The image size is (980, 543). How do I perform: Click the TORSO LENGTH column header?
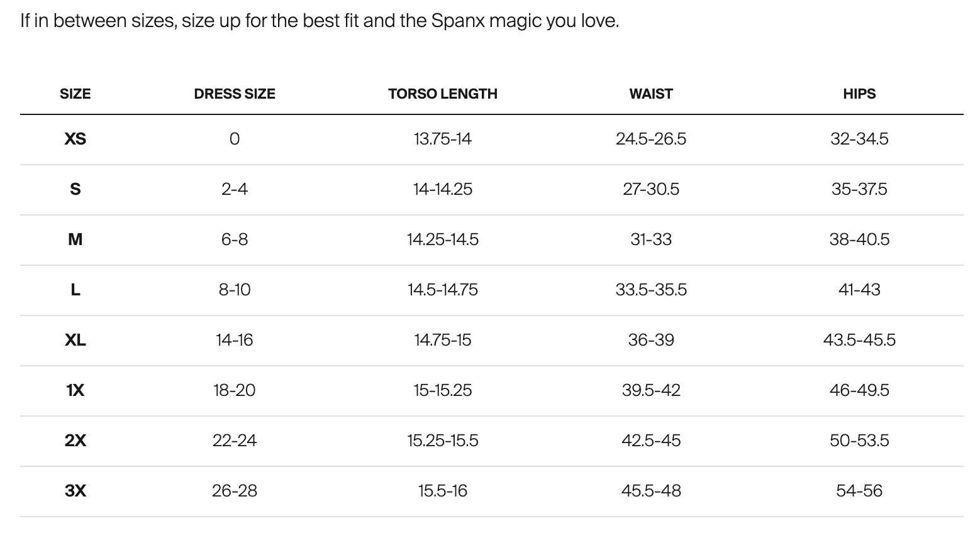pos(443,94)
